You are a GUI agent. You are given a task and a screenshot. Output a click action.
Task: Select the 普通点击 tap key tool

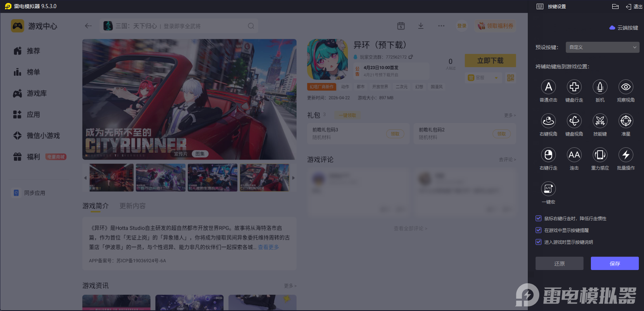pyautogui.click(x=548, y=87)
